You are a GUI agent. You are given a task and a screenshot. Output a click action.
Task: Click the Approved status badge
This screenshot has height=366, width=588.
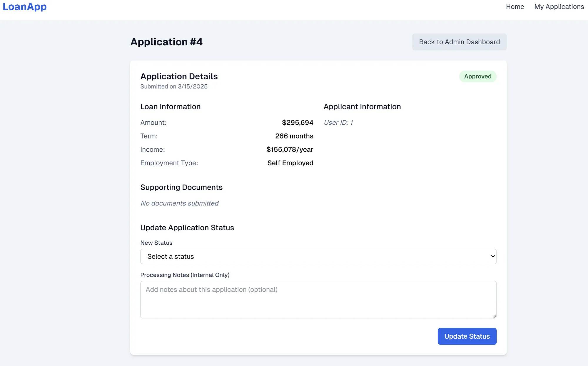477,76
